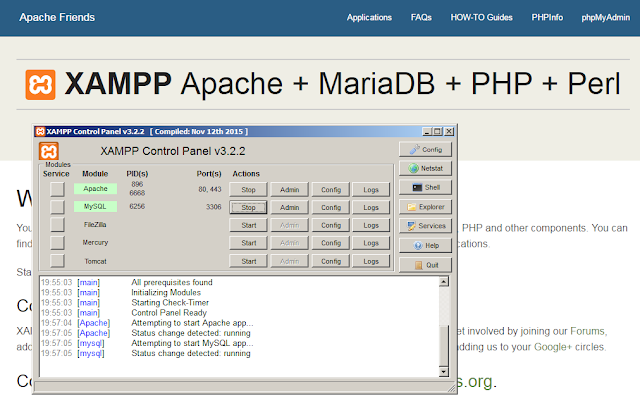The image size is (640, 401).
Task: View Tomcat Logs
Action: coord(371,261)
